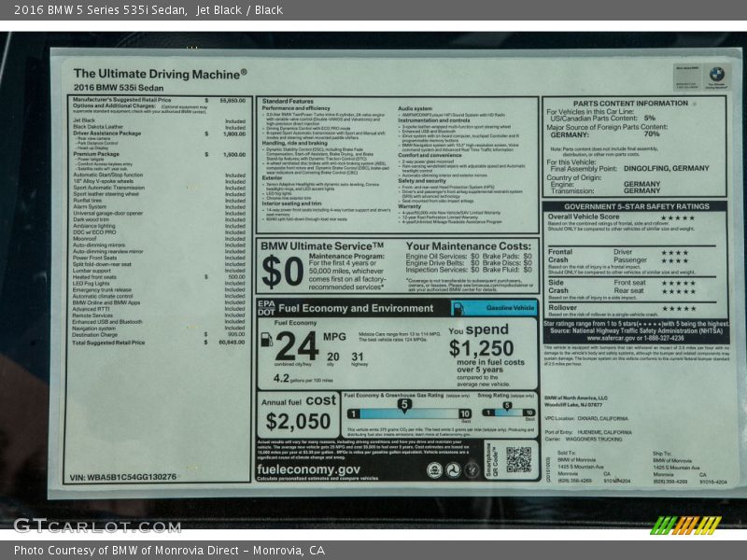The width and height of the screenshot is (747, 560).
Task: Click the "Navigation system" row
Action: coord(159,329)
